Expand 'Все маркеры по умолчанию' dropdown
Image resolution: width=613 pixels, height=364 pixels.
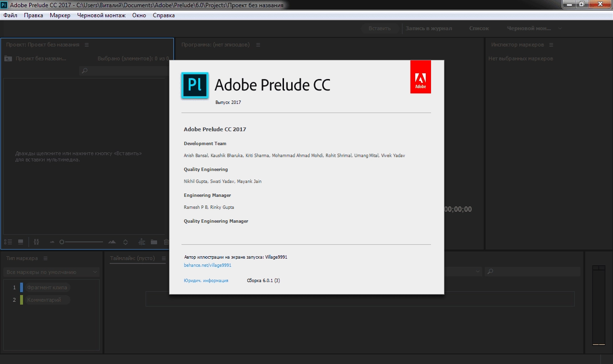(52, 272)
